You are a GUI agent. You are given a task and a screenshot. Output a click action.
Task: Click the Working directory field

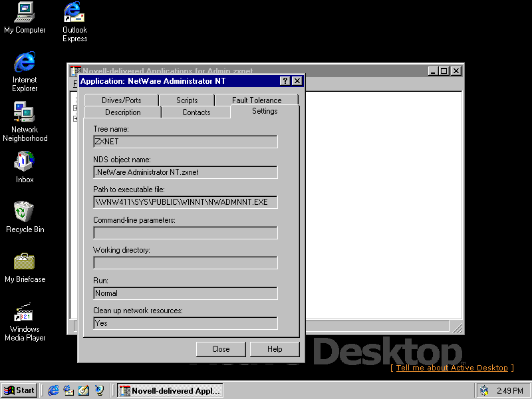coord(186,263)
